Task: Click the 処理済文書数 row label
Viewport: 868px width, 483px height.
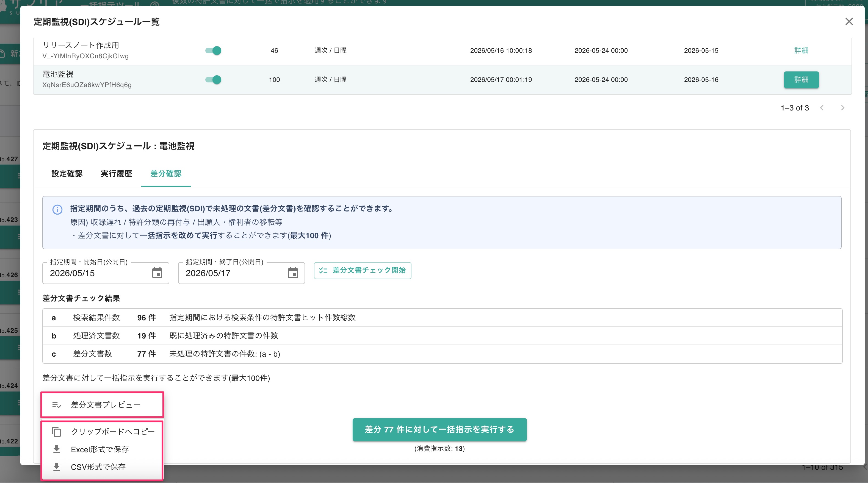Action: tap(96, 336)
